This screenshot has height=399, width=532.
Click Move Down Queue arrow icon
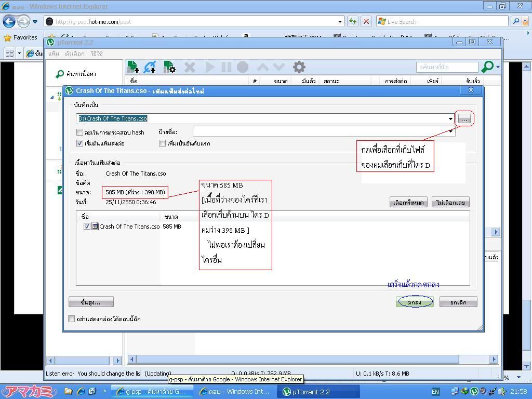pos(279,67)
